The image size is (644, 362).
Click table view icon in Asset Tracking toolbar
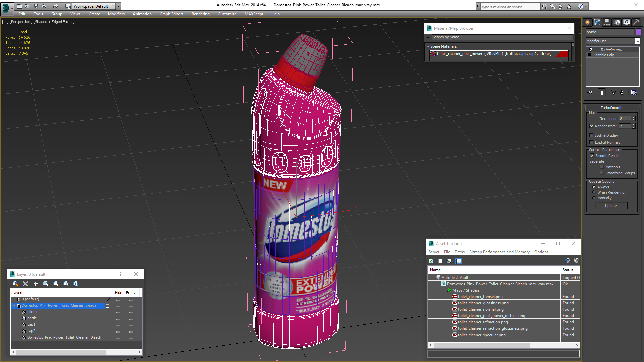(459, 261)
